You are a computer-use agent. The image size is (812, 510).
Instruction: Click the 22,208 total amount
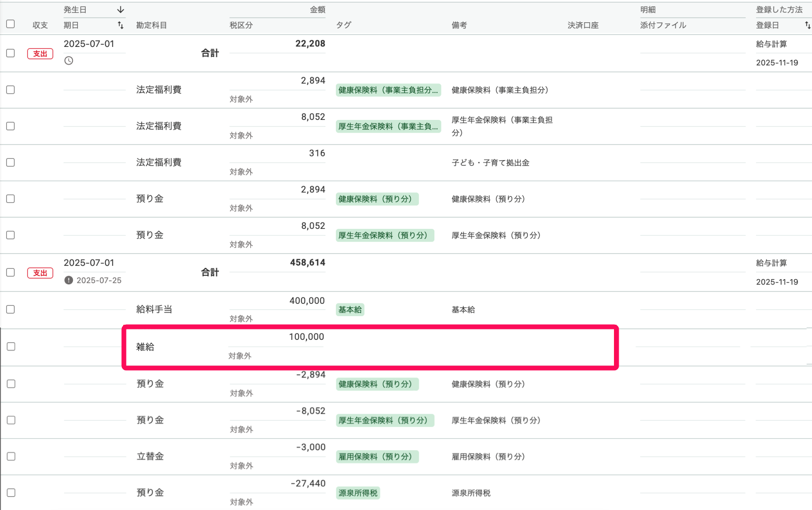310,44
